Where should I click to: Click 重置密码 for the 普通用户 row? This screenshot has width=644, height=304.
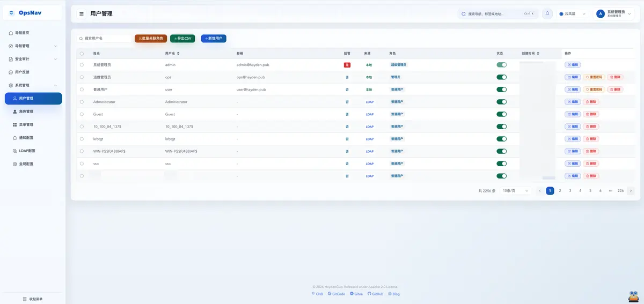(x=594, y=90)
